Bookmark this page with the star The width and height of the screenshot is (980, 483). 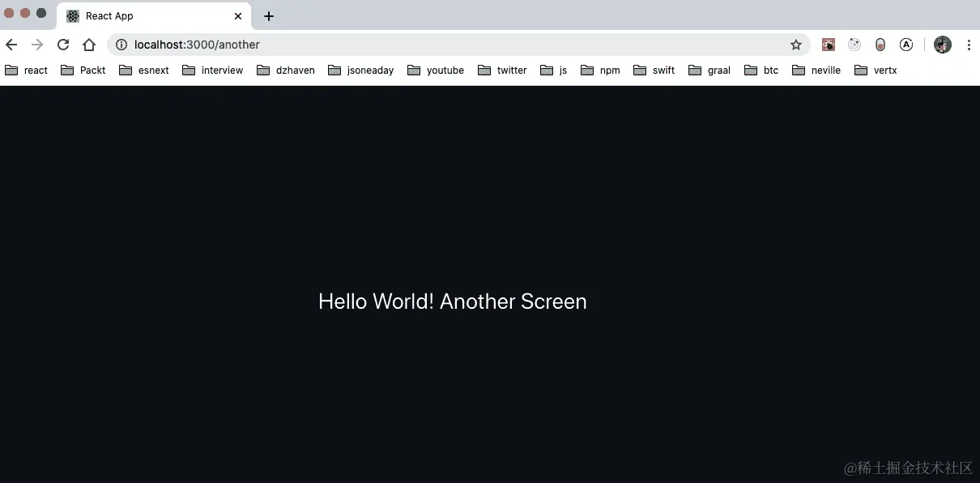point(796,45)
